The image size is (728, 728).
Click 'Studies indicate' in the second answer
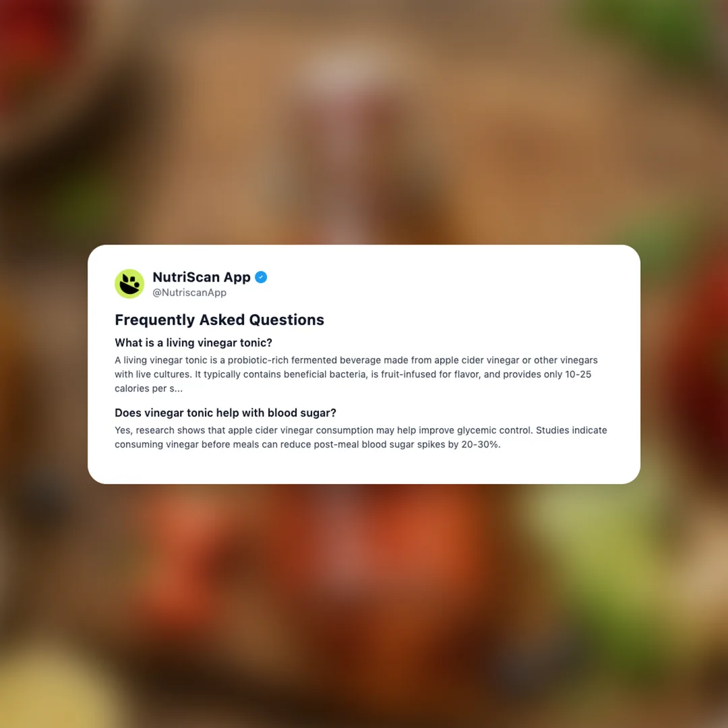tap(572, 430)
